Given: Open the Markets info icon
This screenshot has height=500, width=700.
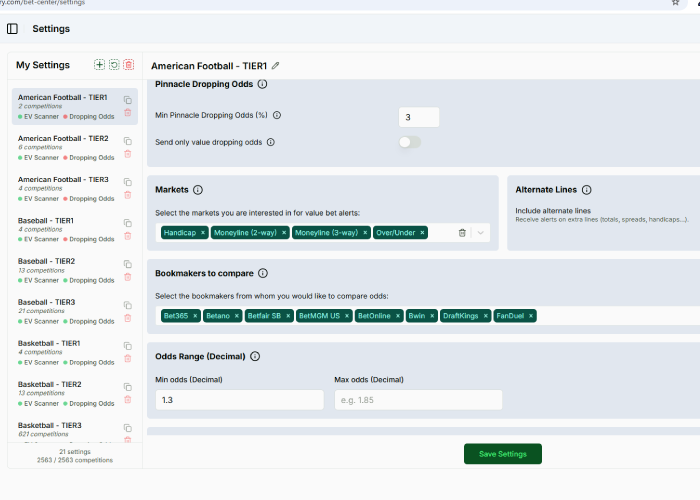Looking at the screenshot, I should pyautogui.click(x=198, y=190).
